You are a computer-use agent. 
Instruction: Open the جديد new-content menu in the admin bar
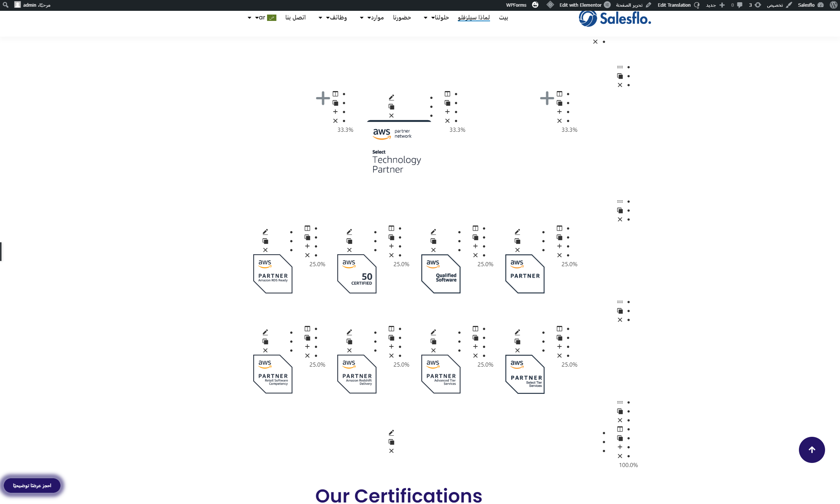[x=715, y=5]
